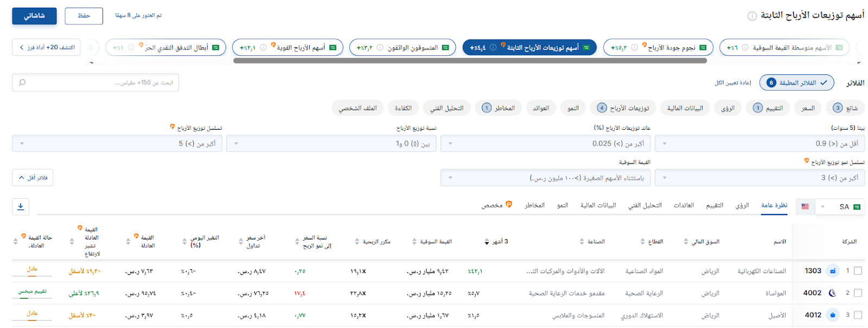Open company logo for ticker 4002
This screenshot has width=868, height=328.
point(832,293)
